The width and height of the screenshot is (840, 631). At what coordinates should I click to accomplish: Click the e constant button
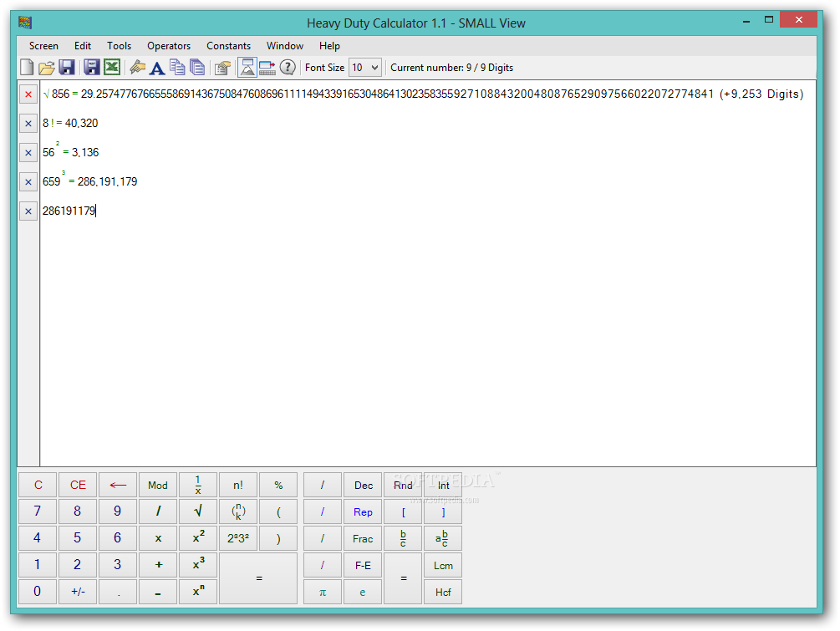363,592
